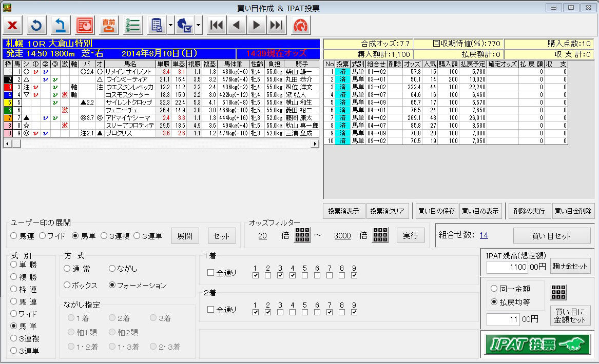599x364 pixels.
Task: Click 賭け金セット button
Action: 570,266
